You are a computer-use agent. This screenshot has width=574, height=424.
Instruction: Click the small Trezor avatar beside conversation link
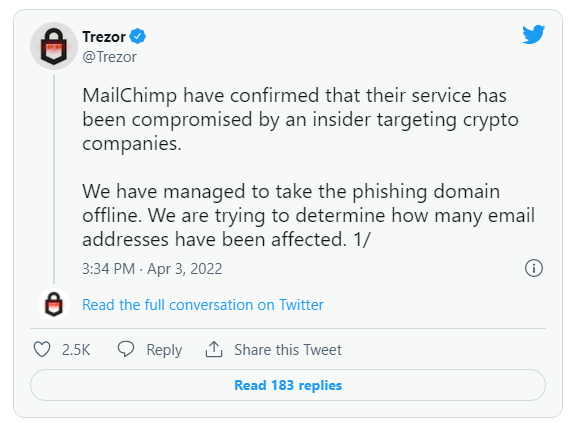pos(54,304)
